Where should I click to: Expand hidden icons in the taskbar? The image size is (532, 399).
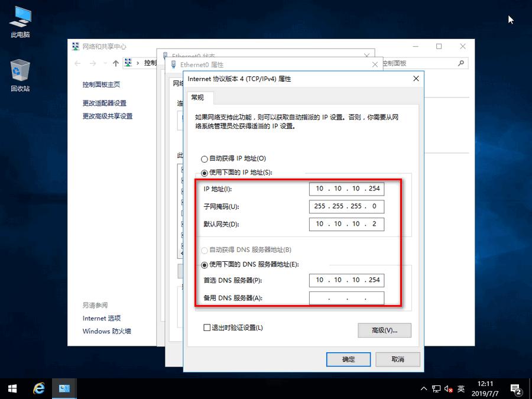(x=423, y=389)
